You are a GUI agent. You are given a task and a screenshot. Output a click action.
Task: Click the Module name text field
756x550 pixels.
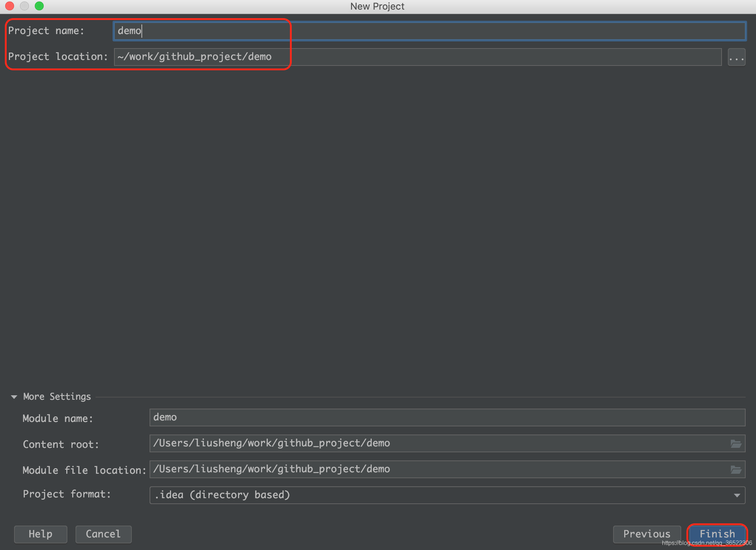click(x=447, y=417)
